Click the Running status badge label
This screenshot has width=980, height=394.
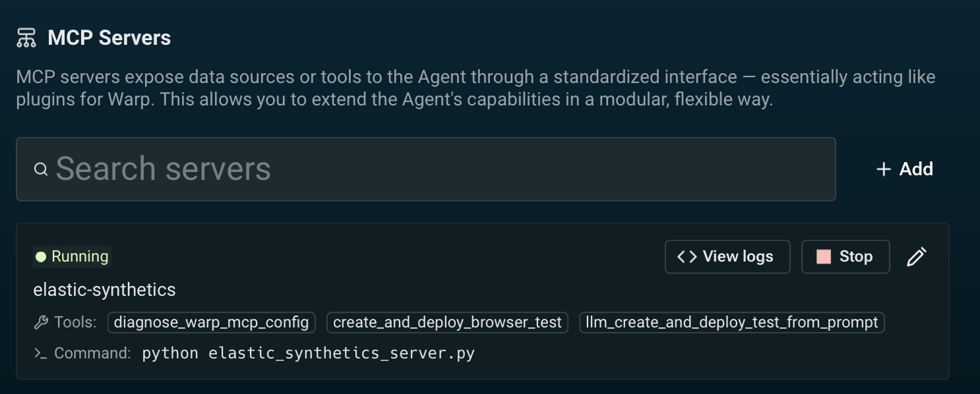(80, 256)
